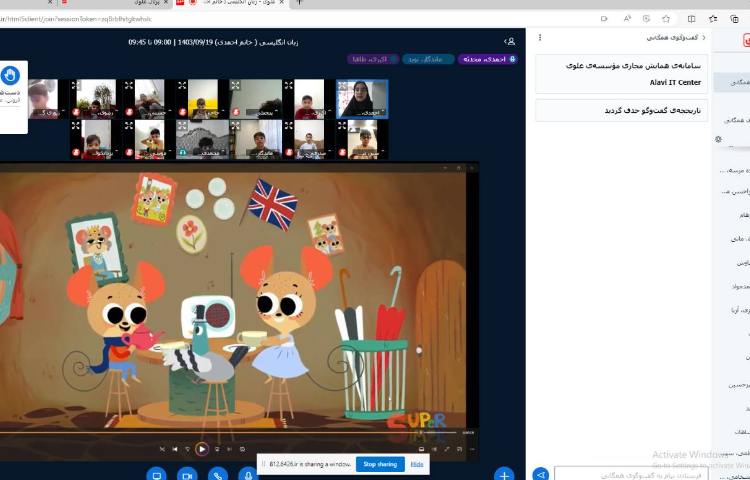Hide the screen sharing notification bar

tap(417, 464)
